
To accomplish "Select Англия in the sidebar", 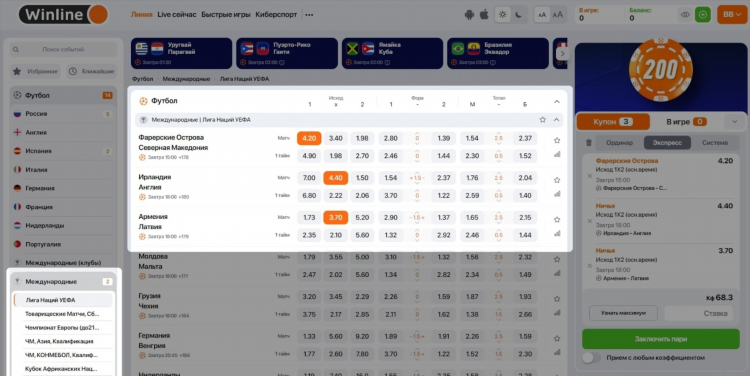I will [x=63, y=133].
